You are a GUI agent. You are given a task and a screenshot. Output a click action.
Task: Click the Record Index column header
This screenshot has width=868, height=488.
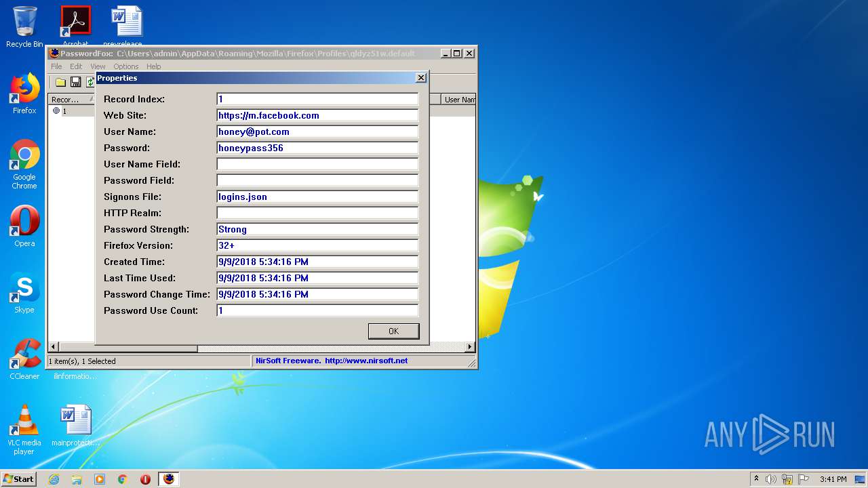[71, 100]
